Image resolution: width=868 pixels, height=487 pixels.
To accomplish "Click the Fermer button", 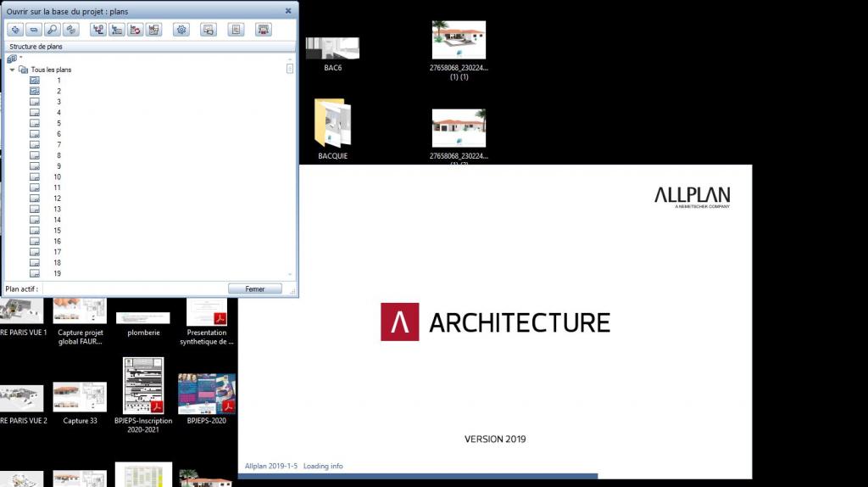I will click(x=254, y=288).
